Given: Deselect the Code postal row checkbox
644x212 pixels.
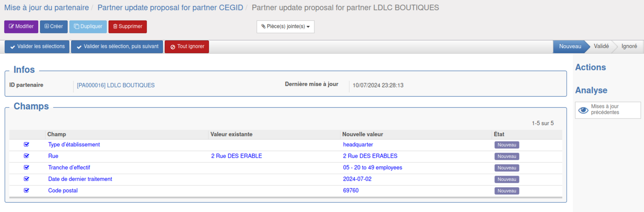Looking at the screenshot, I should tap(26, 190).
